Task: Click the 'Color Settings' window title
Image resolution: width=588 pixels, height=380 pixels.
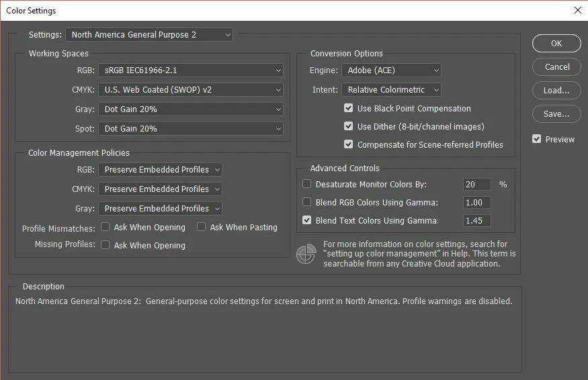Action: (x=31, y=11)
